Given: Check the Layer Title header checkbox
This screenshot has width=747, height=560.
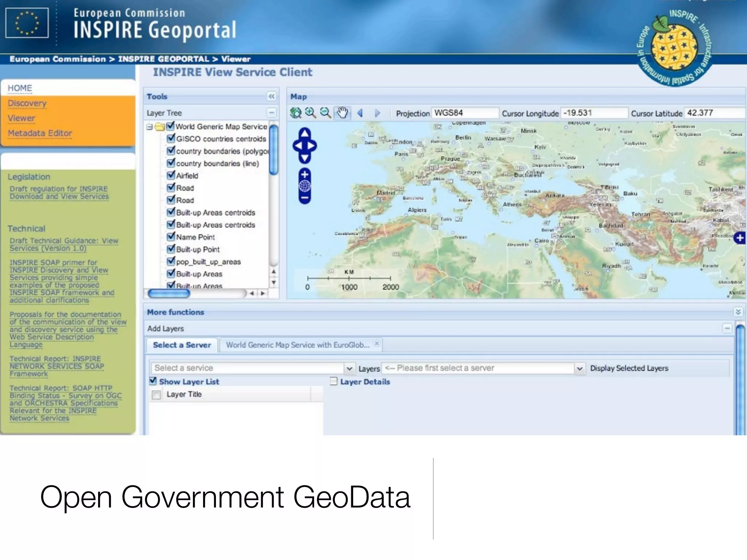Looking at the screenshot, I should coord(156,395).
